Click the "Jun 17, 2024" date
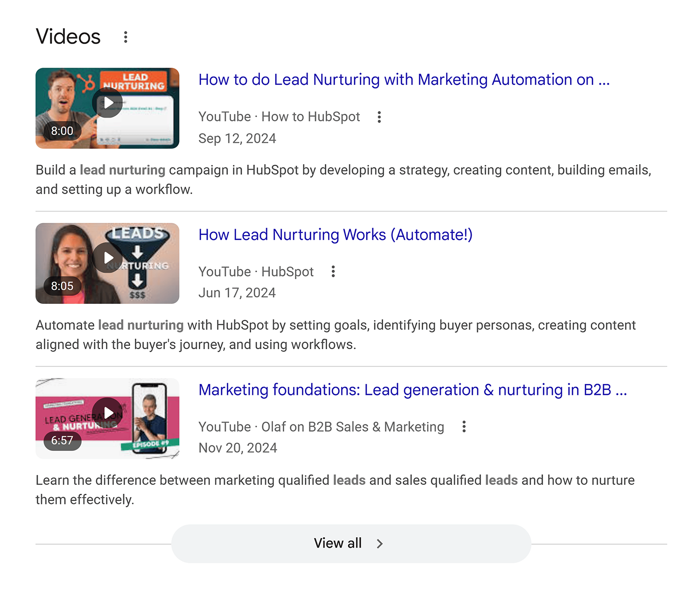Viewport: 700px width, 589px height. click(x=237, y=293)
